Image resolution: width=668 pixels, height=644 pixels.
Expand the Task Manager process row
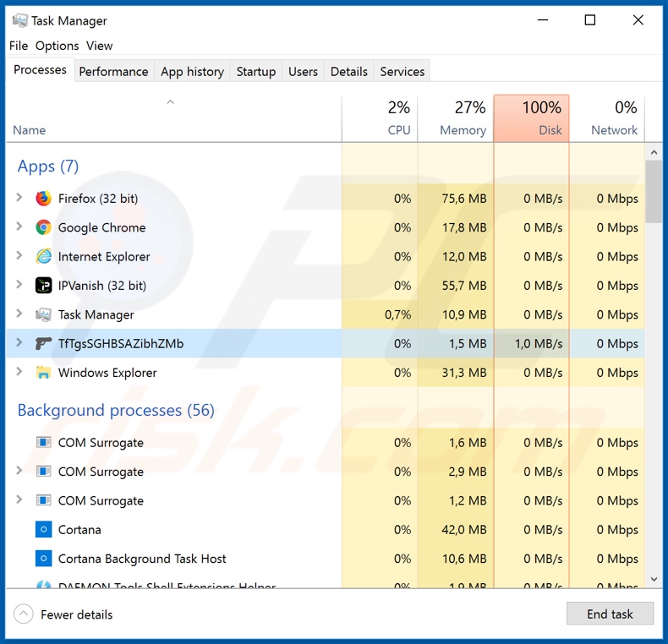click(19, 314)
